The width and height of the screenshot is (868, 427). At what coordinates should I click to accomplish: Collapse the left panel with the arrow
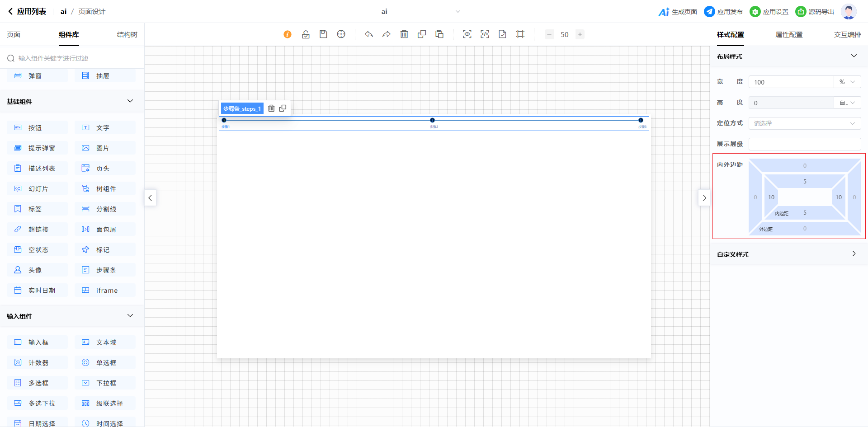click(x=150, y=198)
